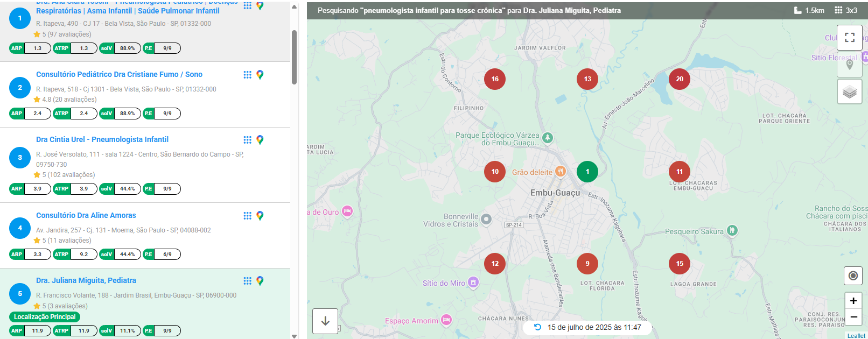Click the download arrow button on map

[x=325, y=321]
